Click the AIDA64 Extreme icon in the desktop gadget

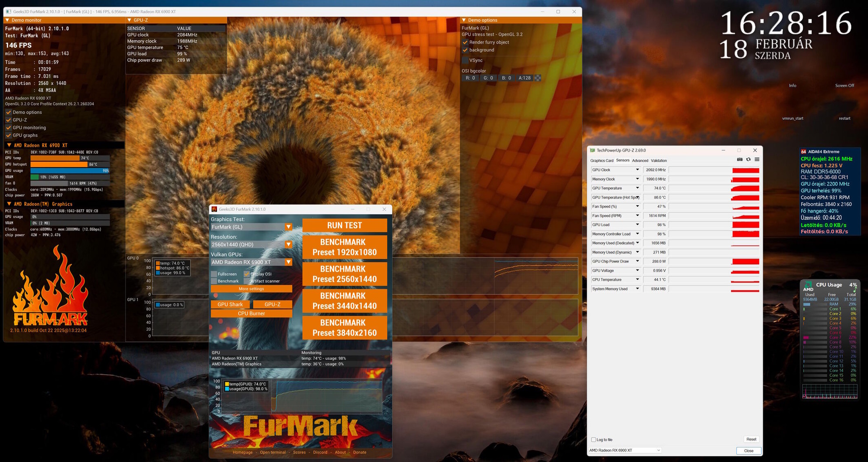pyautogui.click(x=803, y=152)
